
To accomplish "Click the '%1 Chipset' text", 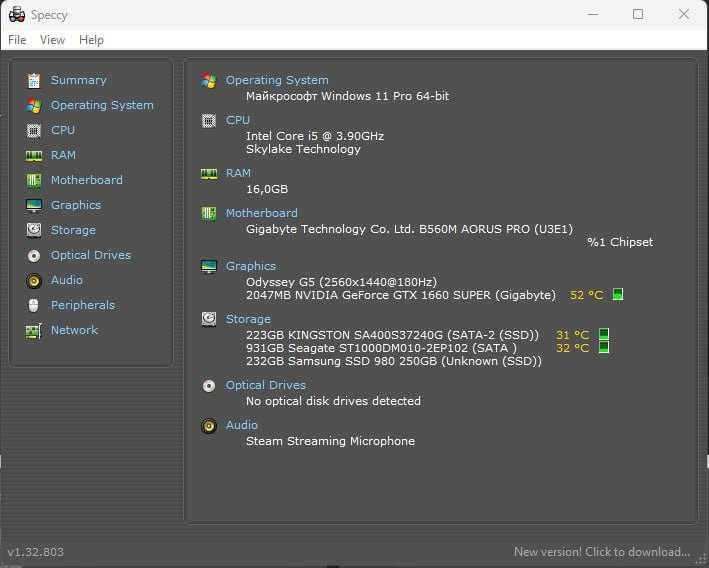I will click(620, 242).
